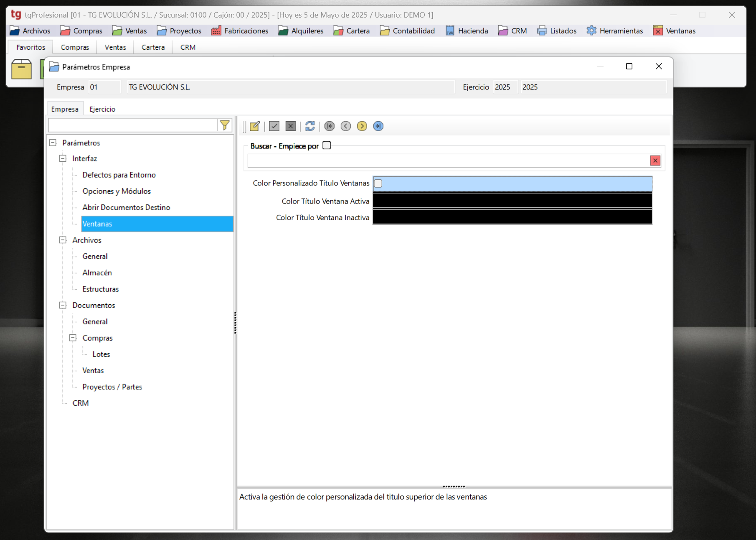Open the Herramientas menu
Viewport: 756px width, 540px height.
click(615, 31)
